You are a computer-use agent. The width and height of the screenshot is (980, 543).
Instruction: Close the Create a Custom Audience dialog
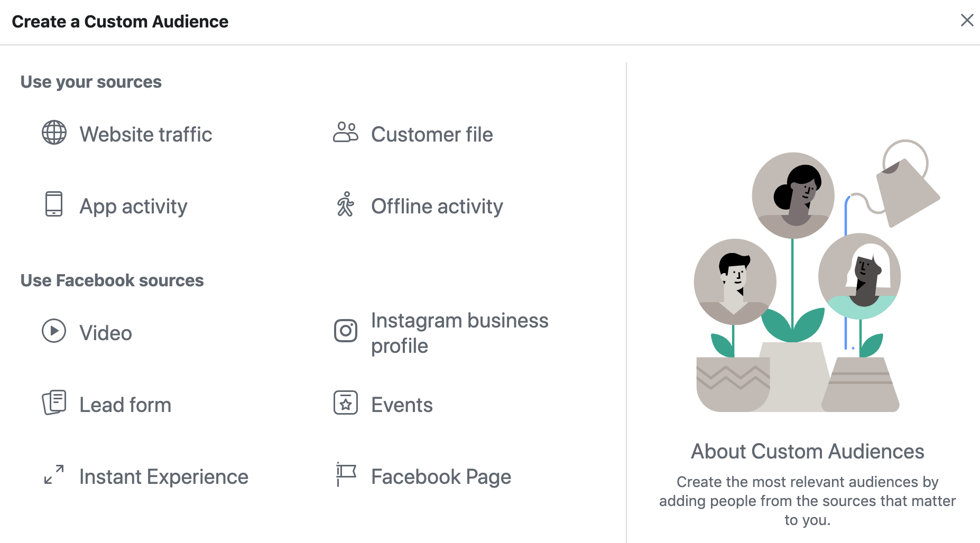pos(967,21)
